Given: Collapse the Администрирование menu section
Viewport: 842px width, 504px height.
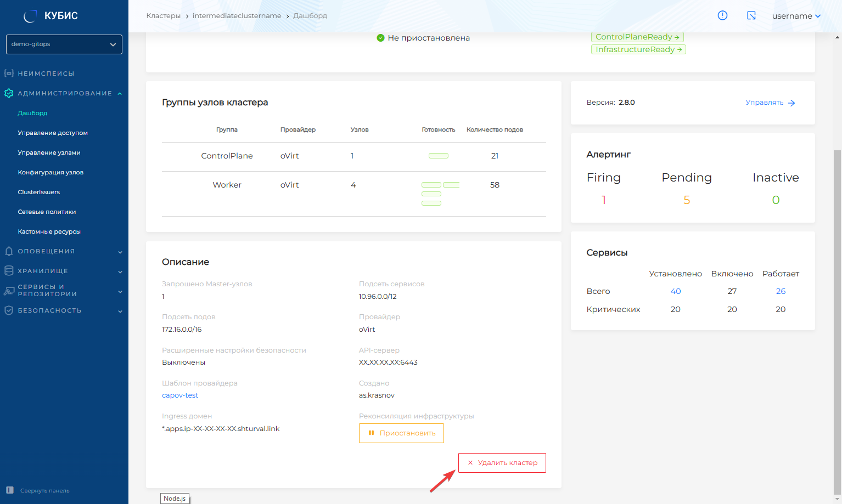Looking at the screenshot, I should coord(120,93).
